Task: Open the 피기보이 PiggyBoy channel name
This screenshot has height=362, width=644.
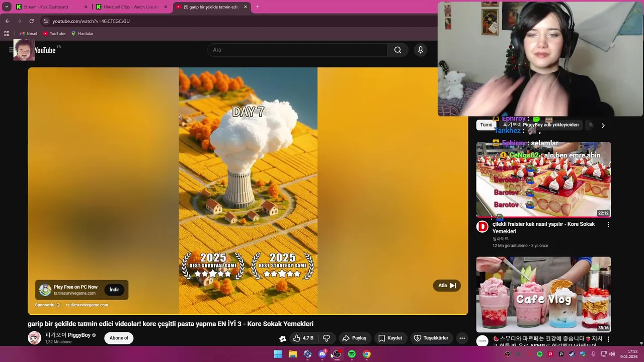Action: 68,335
